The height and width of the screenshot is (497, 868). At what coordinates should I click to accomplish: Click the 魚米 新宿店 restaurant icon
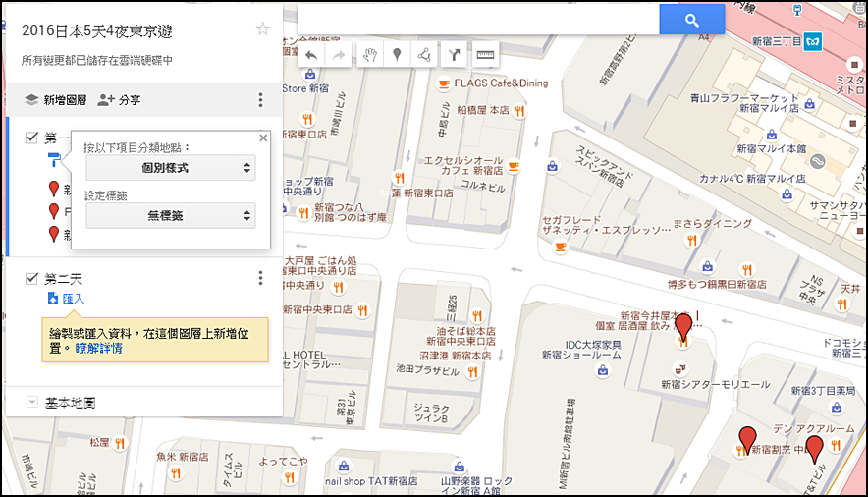176,472
